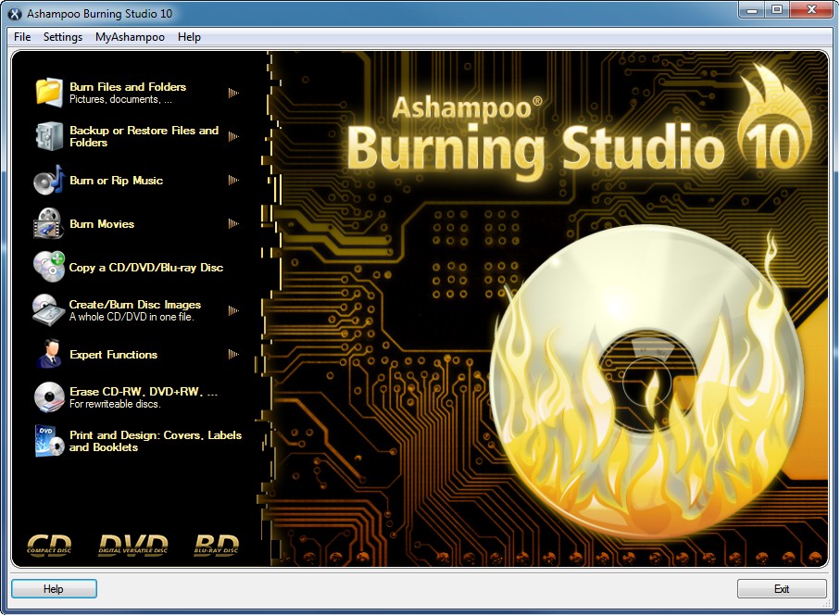
Task: Click the Erase CD-RW disc icon
Action: [49, 397]
